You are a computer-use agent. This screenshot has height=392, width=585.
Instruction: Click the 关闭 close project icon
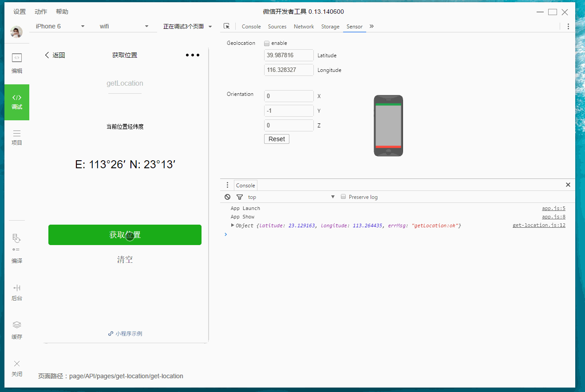16,367
